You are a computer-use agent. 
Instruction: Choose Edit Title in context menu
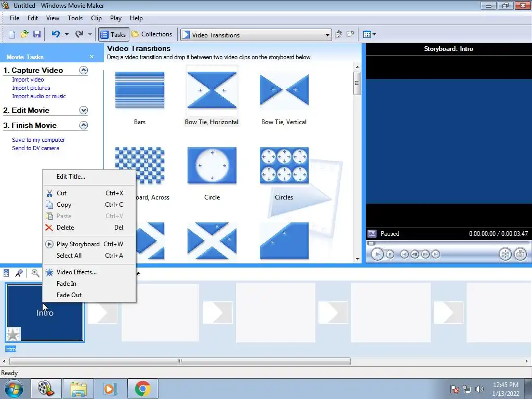pyautogui.click(x=89, y=177)
